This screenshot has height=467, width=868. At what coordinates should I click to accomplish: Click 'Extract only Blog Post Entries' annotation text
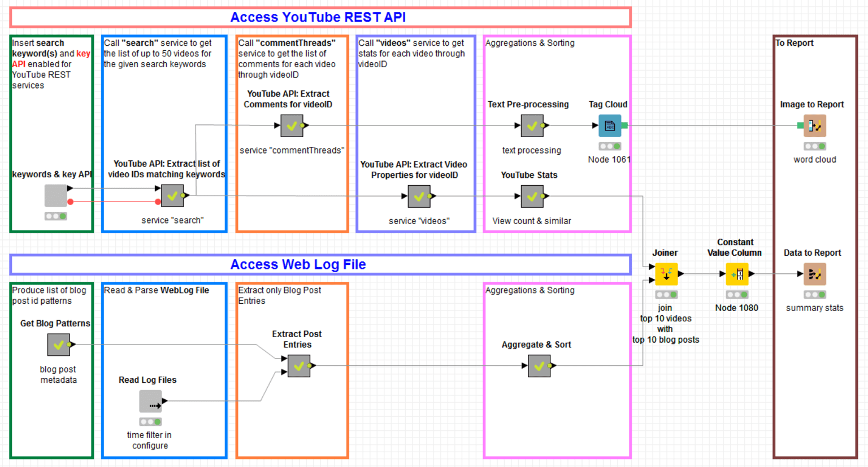click(x=280, y=296)
